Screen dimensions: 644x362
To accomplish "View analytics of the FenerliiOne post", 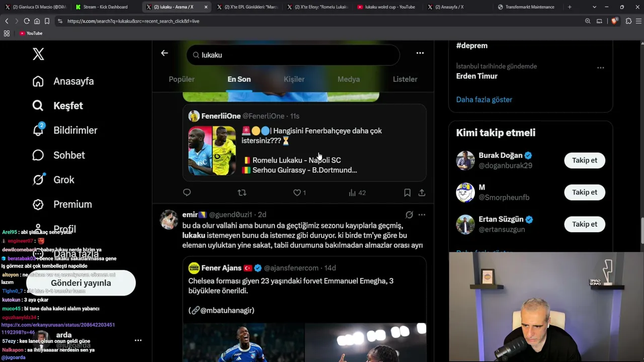I will (x=357, y=193).
